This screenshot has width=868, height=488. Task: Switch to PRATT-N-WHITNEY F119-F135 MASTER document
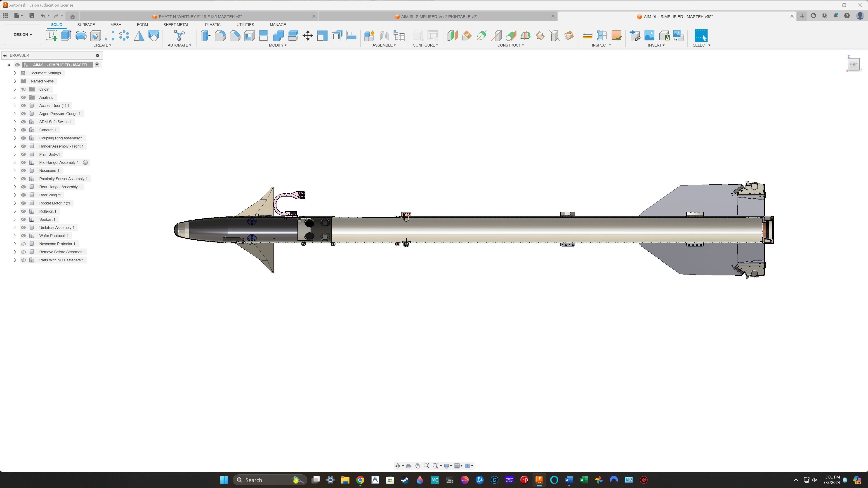tap(200, 16)
